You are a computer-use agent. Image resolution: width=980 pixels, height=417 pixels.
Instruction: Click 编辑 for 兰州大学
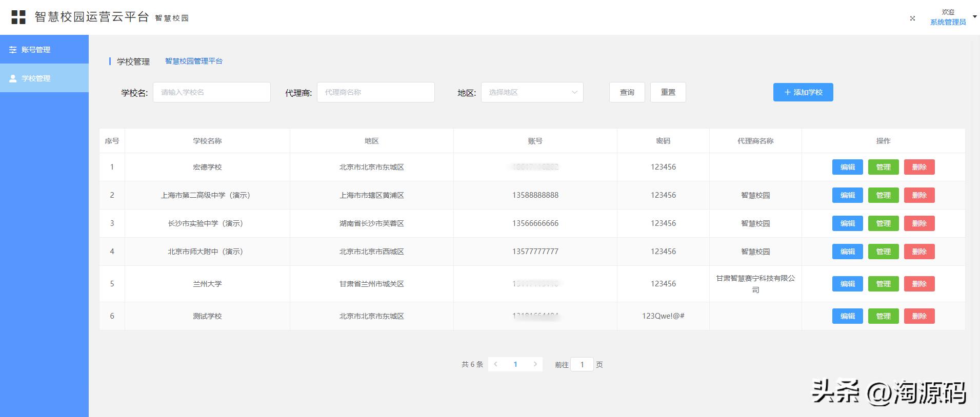pyautogui.click(x=847, y=284)
